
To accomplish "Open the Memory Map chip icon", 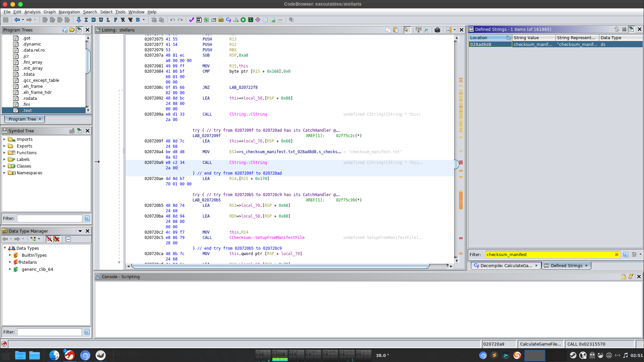I will coord(251,20).
